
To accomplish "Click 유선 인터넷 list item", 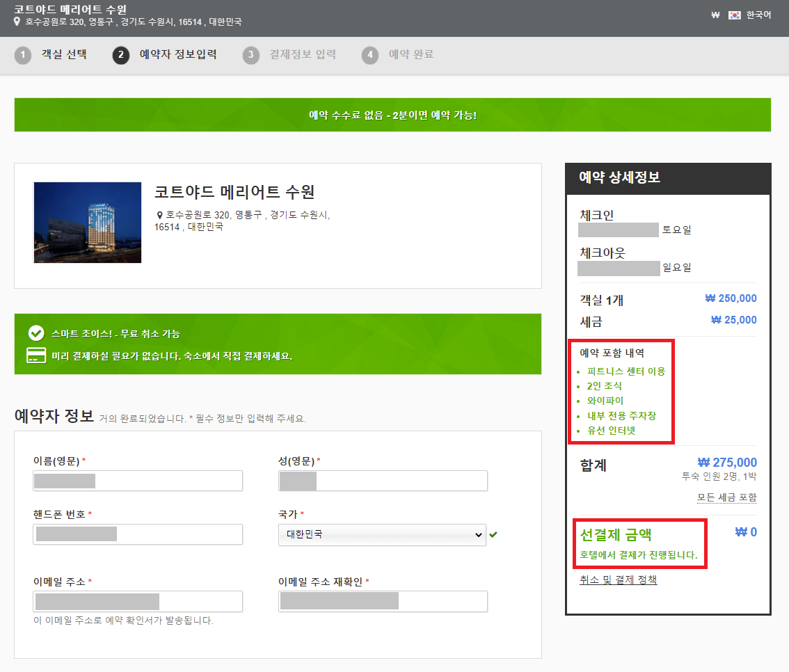I will coord(612,430).
